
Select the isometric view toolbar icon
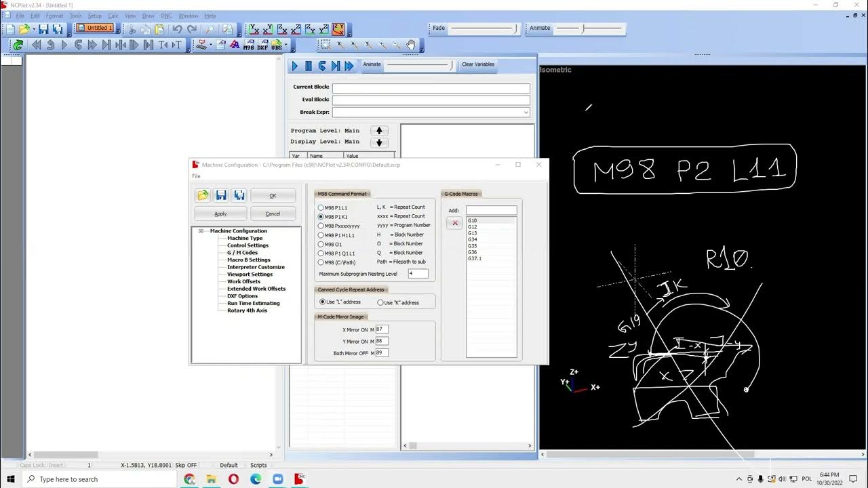point(338,29)
